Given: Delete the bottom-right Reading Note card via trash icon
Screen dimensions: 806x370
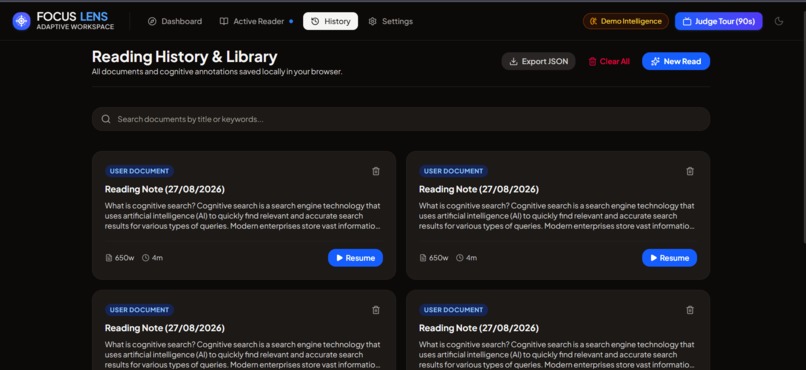Looking at the screenshot, I should point(690,310).
